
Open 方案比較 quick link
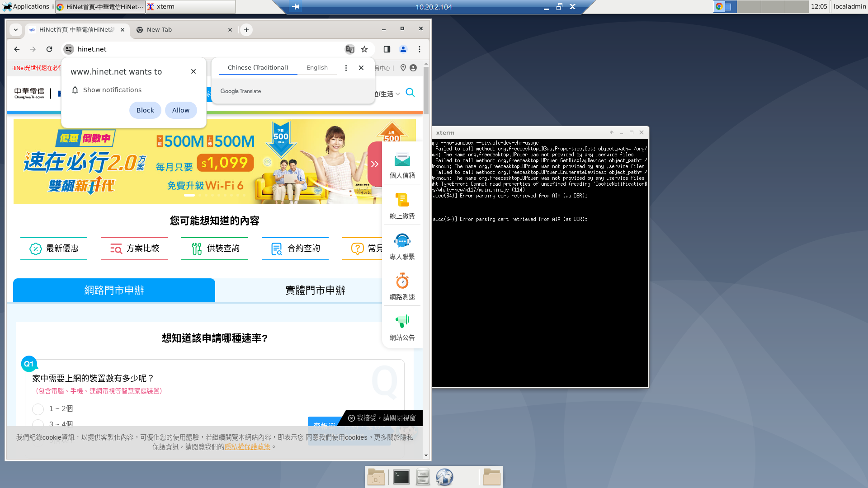click(x=134, y=249)
